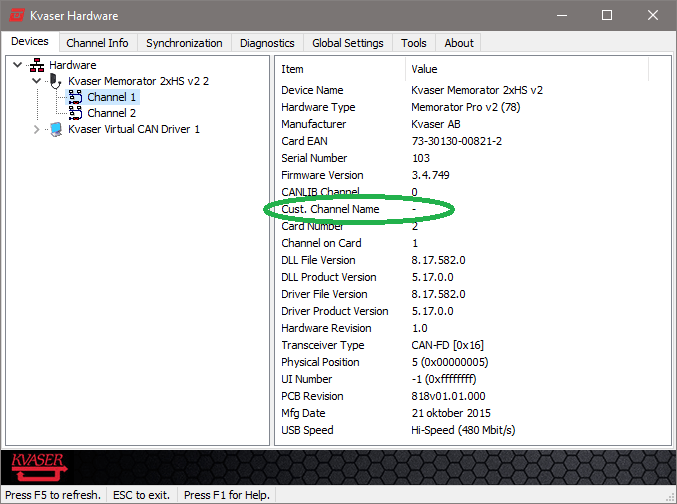The image size is (677, 504).
Task: Switch to the Channel Info tab
Action: (97, 43)
